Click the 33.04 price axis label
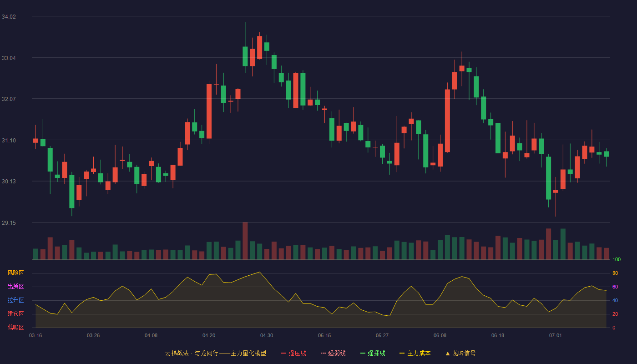637x364 pixels. point(9,58)
